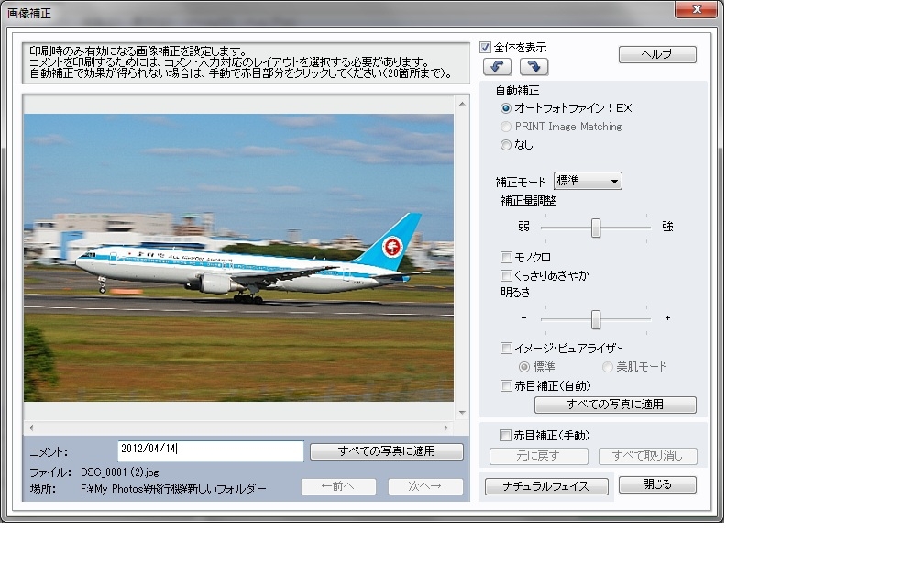Toggle the 全体を表示 checkbox
The height and width of the screenshot is (578, 924).
pyautogui.click(x=486, y=47)
